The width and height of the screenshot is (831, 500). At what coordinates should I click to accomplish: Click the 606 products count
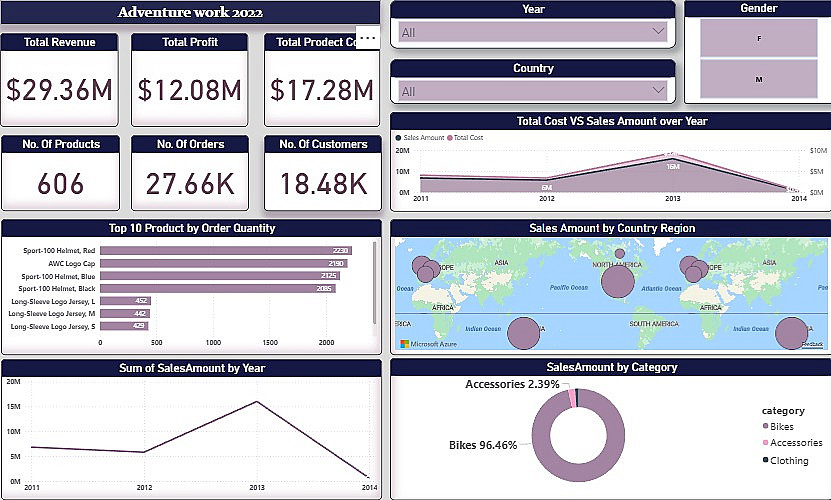pos(60,184)
